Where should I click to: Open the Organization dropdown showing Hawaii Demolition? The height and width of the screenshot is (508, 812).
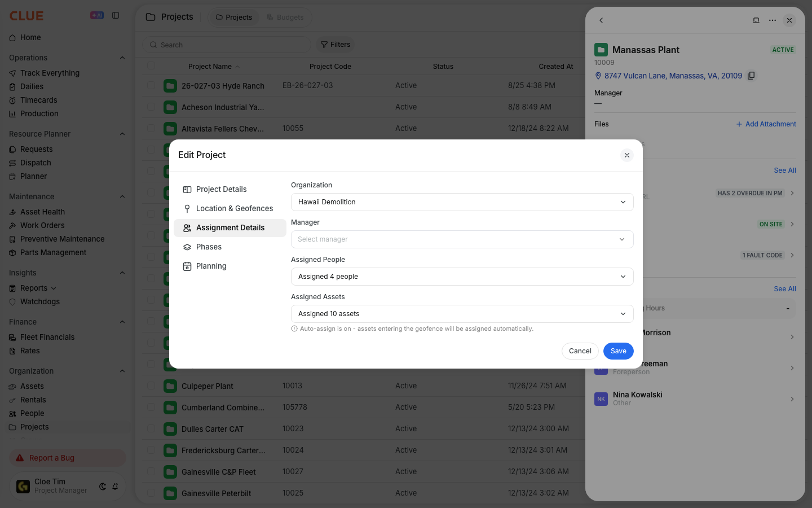[462, 202]
